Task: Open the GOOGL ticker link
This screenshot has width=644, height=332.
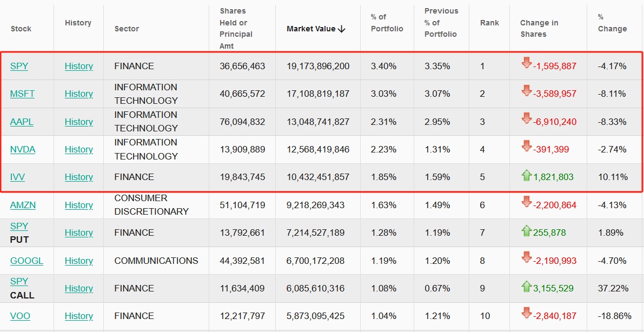Action: tap(26, 261)
